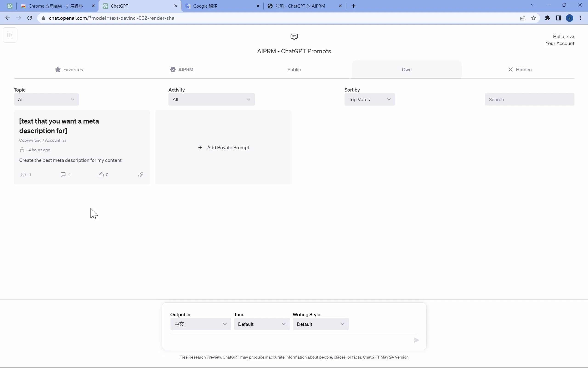Open the Sort by Top Votes dropdown
This screenshot has width=588, height=368.
coord(370,99)
